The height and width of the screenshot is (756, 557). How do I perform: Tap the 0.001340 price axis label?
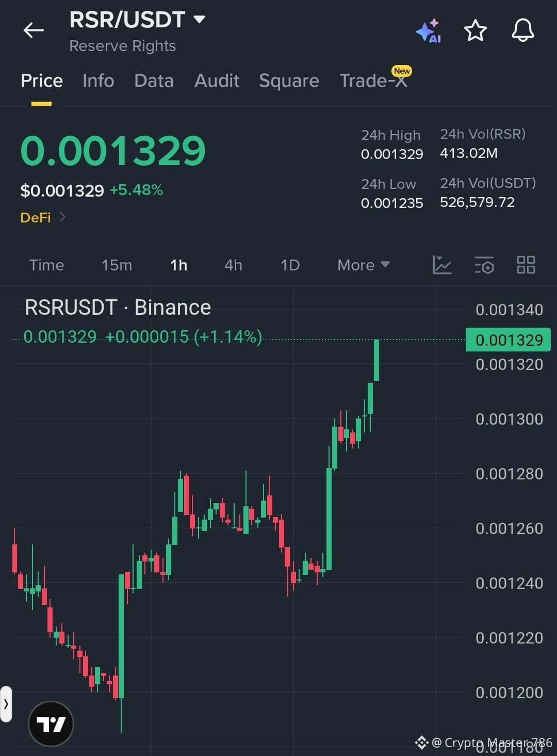[x=509, y=310]
